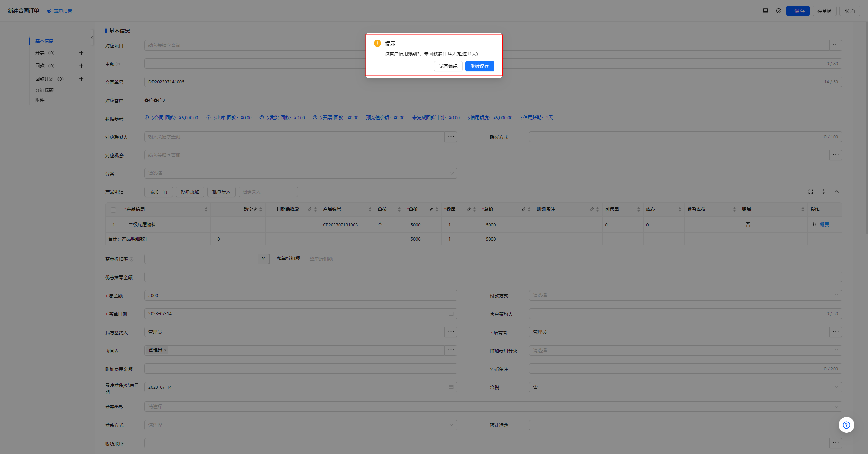Select 回款 (0) in the sidebar
868x454 pixels.
pos(45,66)
